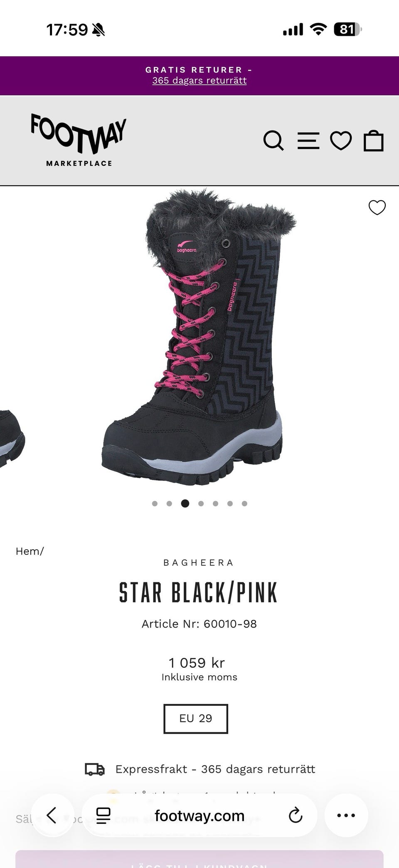Tap the footway.com address field
This screenshot has height=868, width=399.
tap(199, 816)
